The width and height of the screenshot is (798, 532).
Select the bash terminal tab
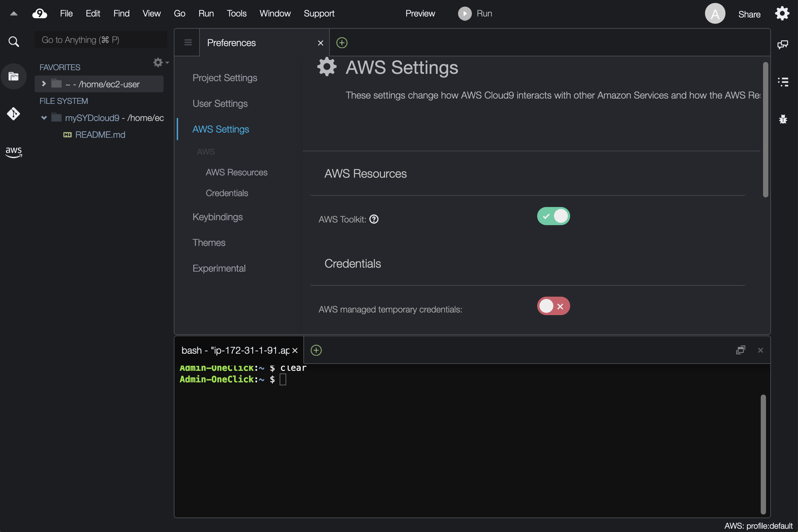point(239,350)
